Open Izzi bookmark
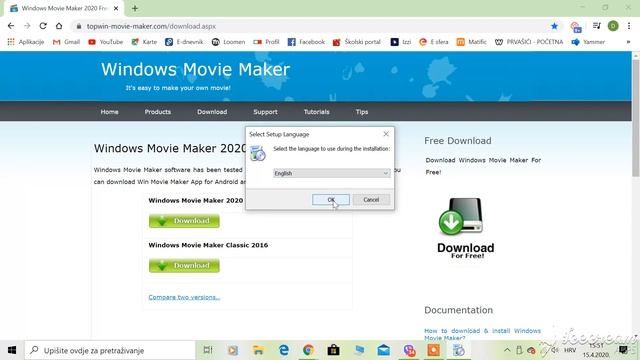 [401, 42]
